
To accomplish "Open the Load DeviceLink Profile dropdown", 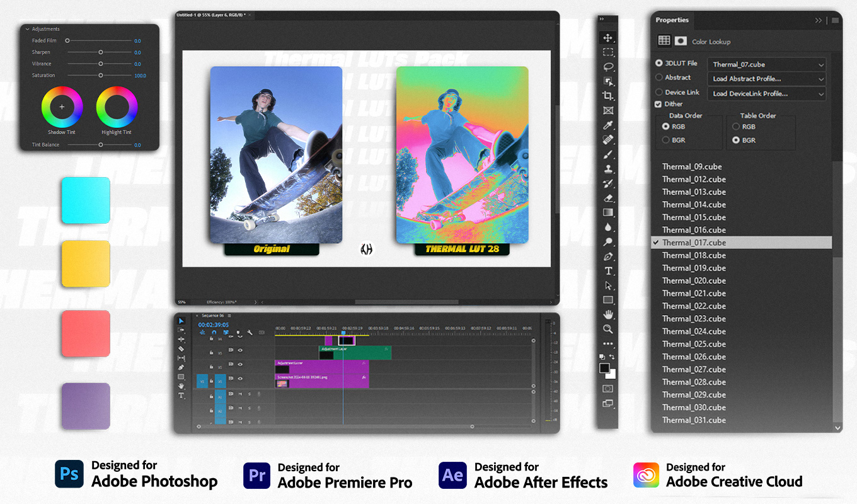I will coord(767,93).
